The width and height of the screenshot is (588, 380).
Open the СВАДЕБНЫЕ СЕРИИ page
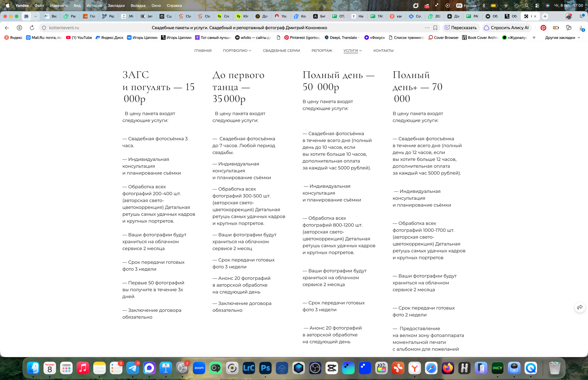point(281,51)
